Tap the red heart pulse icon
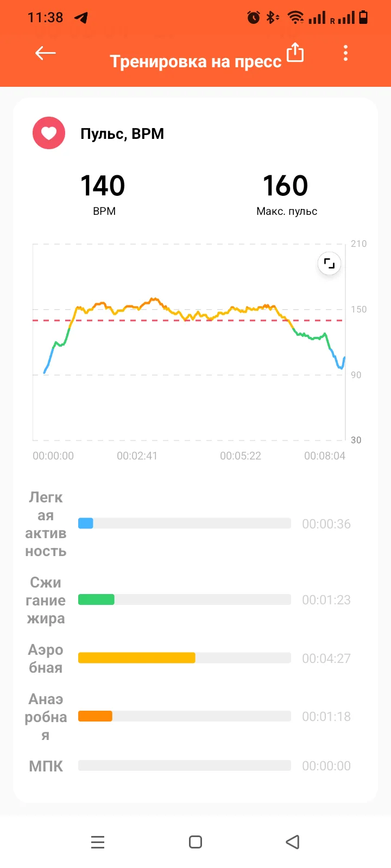 [49, 133]
